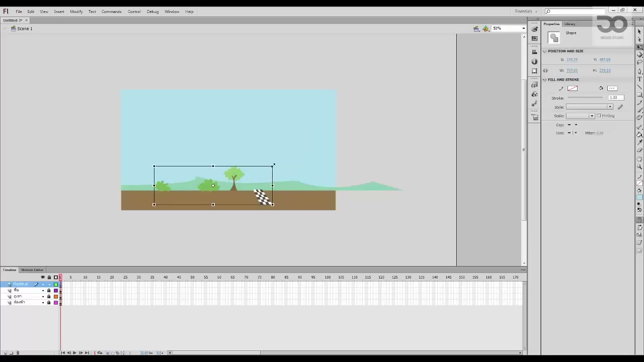The height and width of the screenshot is (362, 644).
Task: Open the Modify menu
Action: tap(76, 12)
